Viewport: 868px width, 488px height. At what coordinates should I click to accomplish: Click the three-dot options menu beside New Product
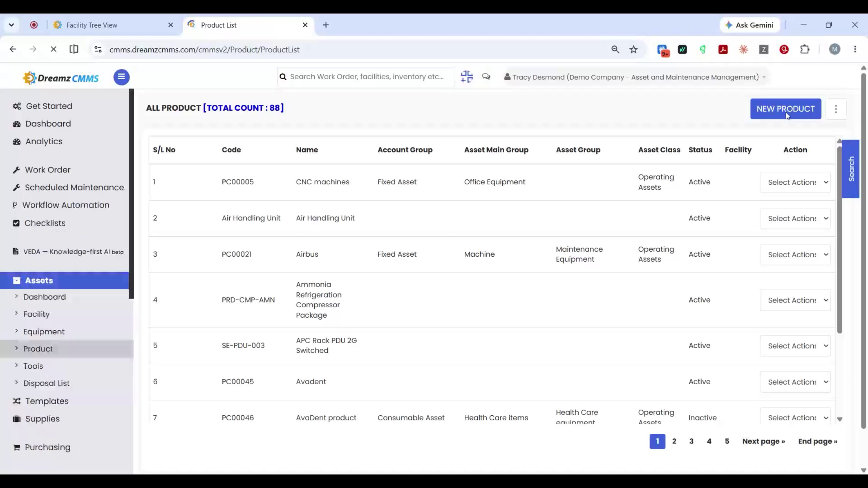(836, 109)
